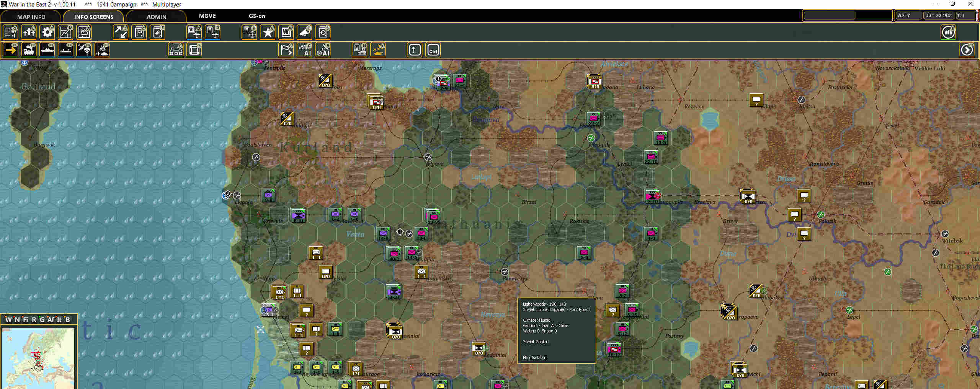980x389 pixels.
Task: Click the MOVE mode label
Action: coord(207,16)
